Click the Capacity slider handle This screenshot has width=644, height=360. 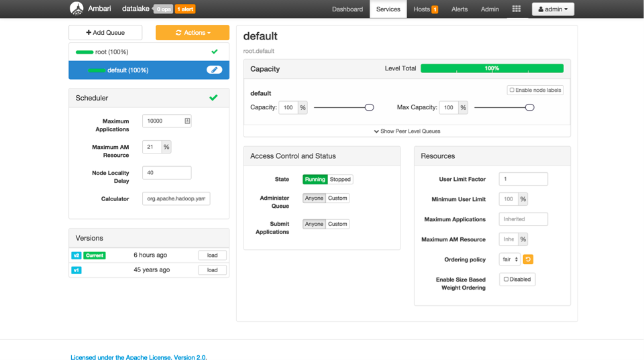point(369,107)
